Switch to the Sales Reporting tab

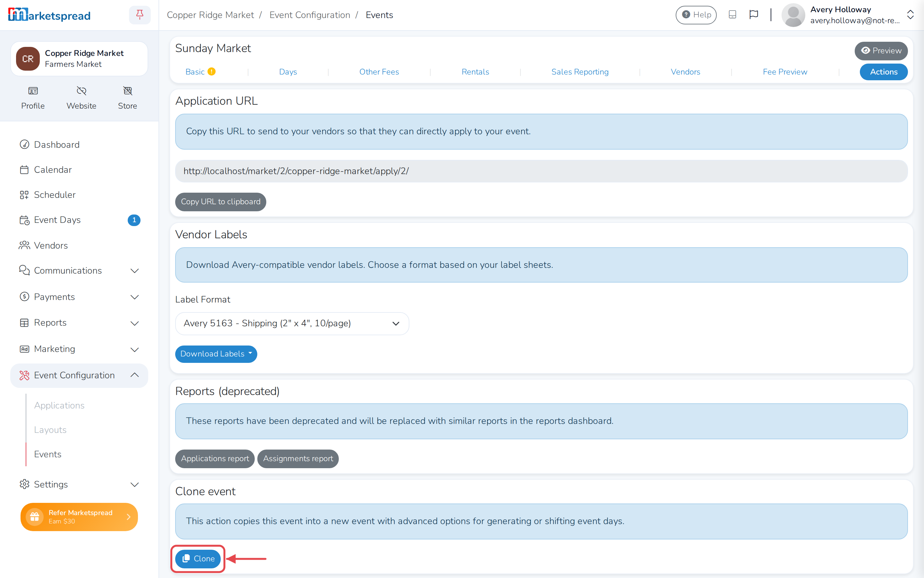[x=580, y=72]
